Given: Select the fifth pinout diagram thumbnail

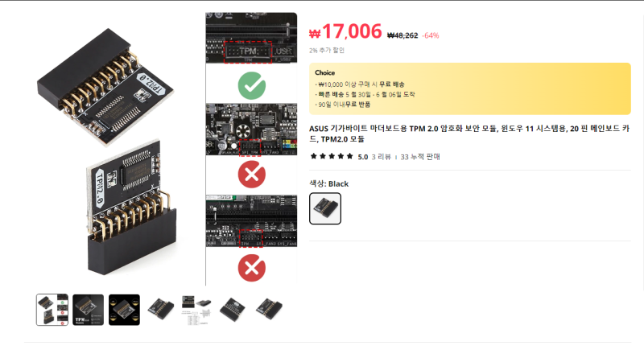Looking at the screenshot, I should (196, 310).
